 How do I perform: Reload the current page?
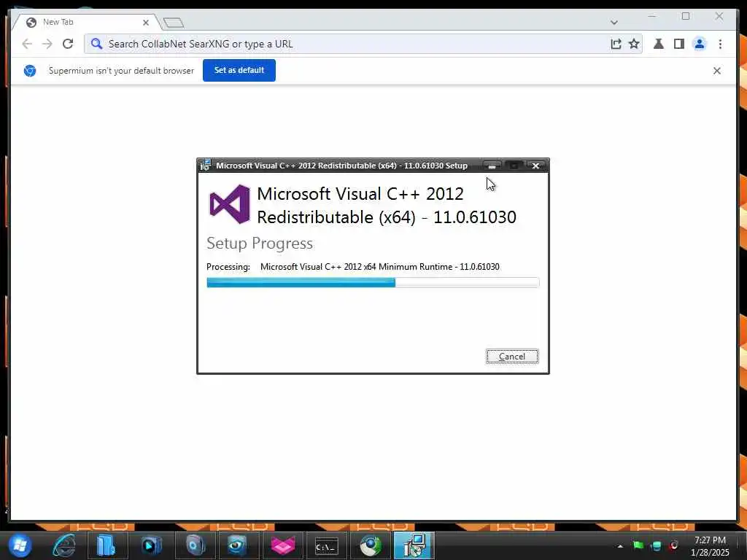[68, 44]
